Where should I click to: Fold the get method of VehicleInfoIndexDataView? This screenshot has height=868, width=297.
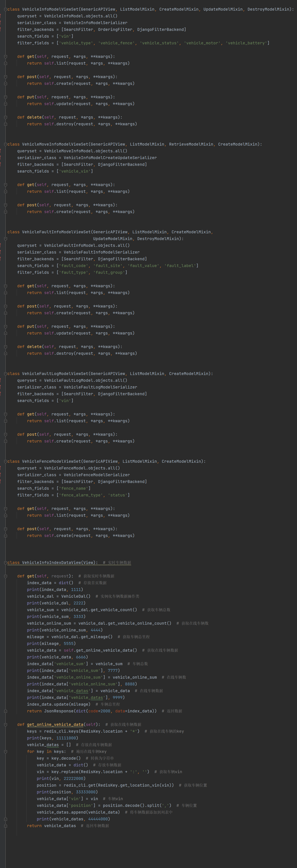(5, 576)
